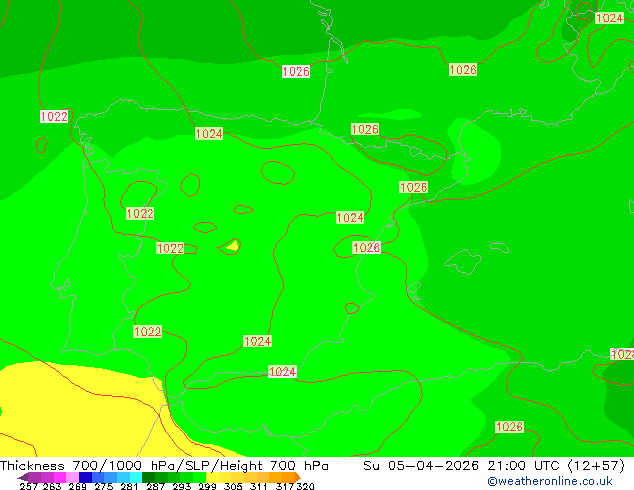Click the 1026 label at the bottom right over Algeria

pos(509,427)
